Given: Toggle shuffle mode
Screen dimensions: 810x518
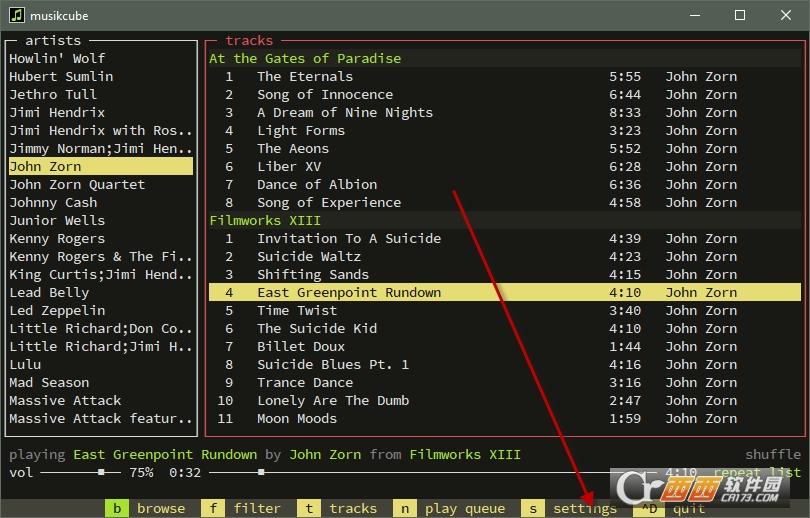Looking at the screenshot, I should [772, 454].
